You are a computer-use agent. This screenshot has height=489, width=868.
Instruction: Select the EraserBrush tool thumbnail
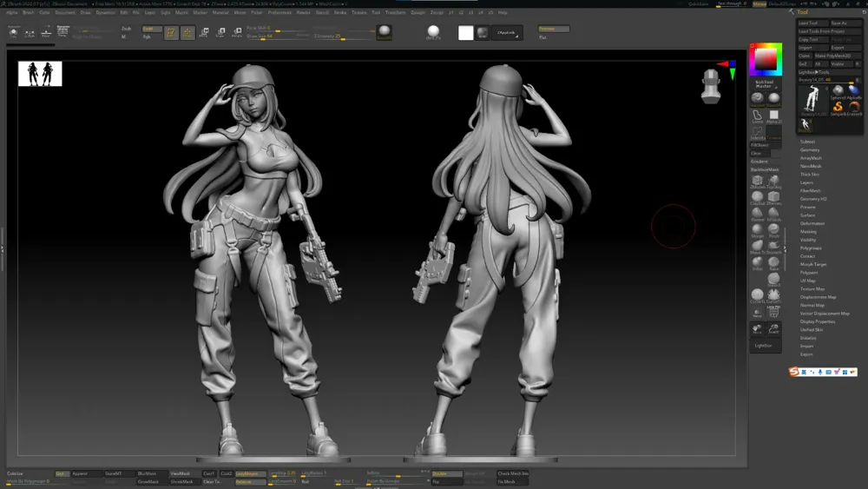[853, 108]
